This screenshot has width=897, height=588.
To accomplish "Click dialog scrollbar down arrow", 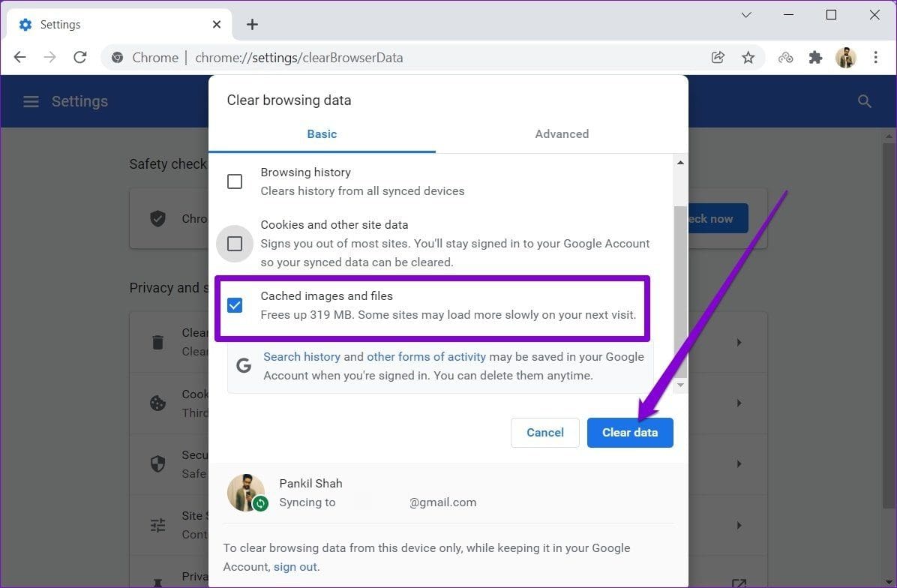I will (x=680, y=385).
